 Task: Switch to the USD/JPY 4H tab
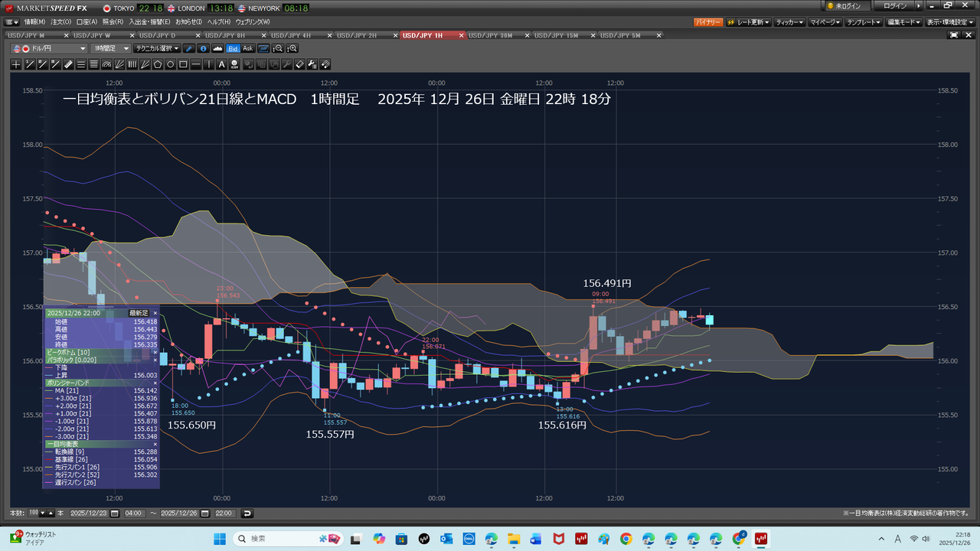click(292, 35)
